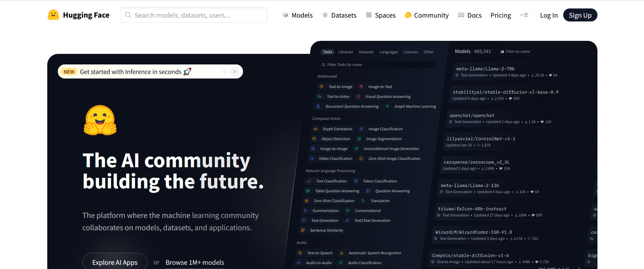
Task: Click download icon on falcon-40b-instruct card
Action: pos(516,215)
